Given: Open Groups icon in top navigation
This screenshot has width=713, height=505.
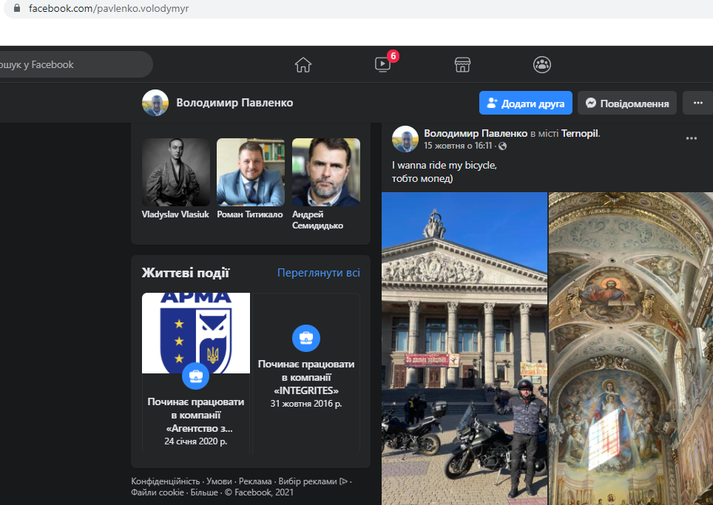Looking at the screenshot, I should [542, 65].
